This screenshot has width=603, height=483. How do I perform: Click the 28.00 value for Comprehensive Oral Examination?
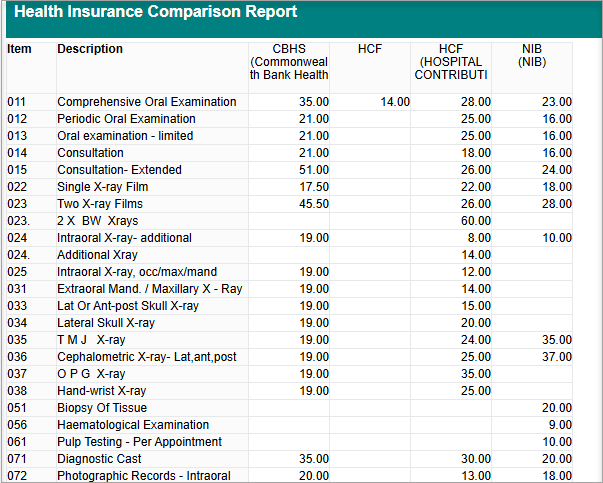coord(476,102)
